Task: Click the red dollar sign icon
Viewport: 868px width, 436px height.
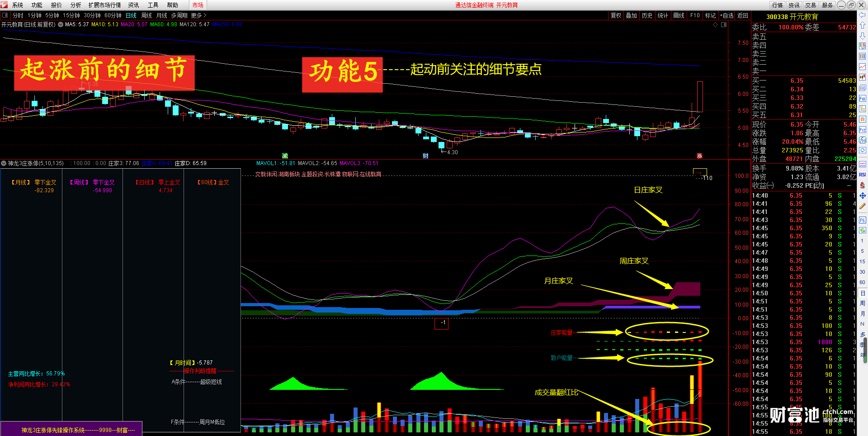Action: (863, 185)
